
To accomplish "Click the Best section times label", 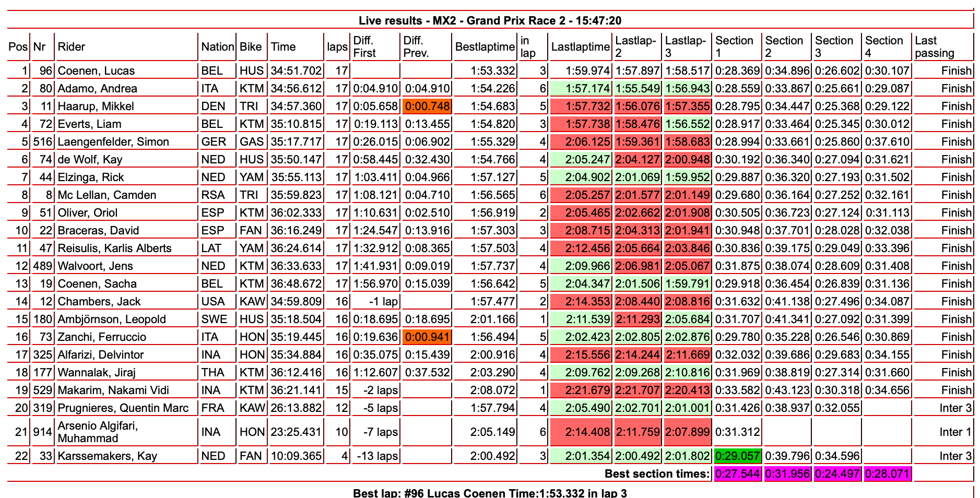I will 657,474.
